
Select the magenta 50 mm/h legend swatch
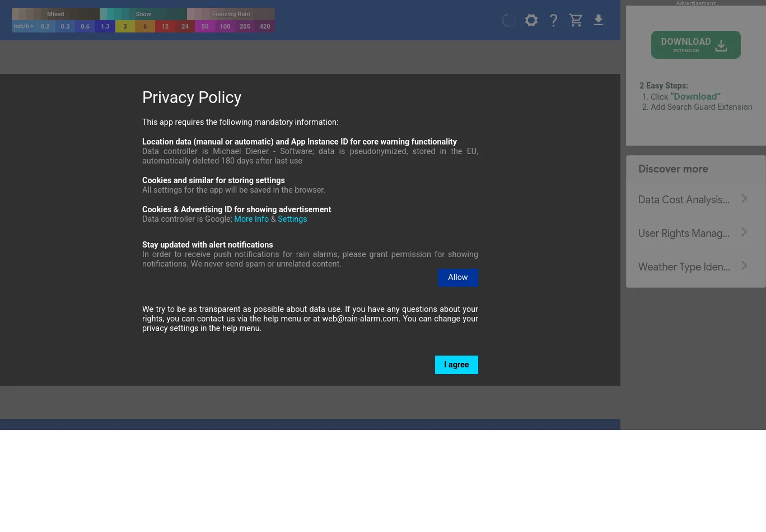(205, 26)
